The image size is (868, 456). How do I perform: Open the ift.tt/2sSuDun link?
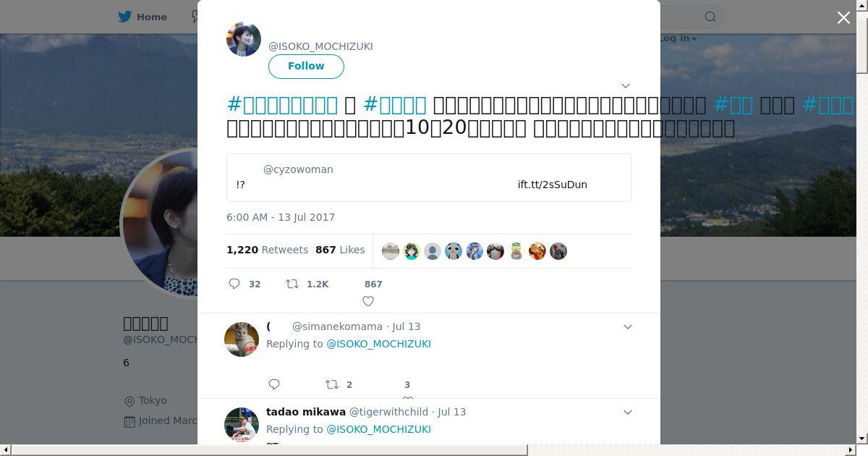tap(552, 185)
